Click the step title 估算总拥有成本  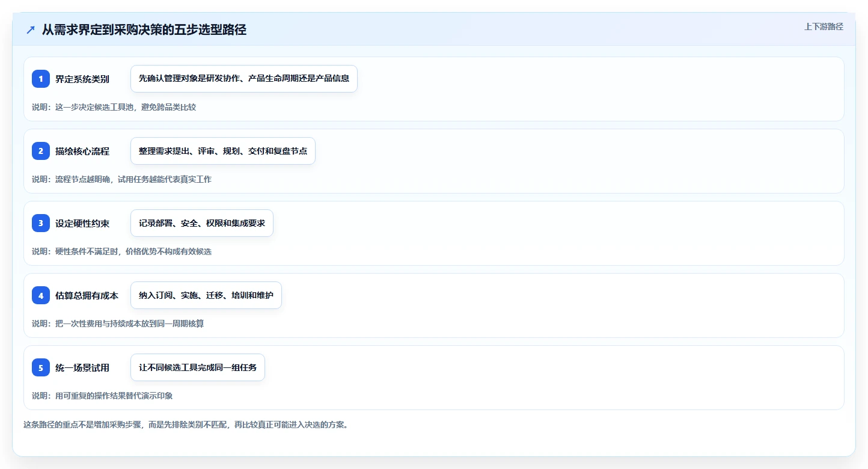coord(87,295)
